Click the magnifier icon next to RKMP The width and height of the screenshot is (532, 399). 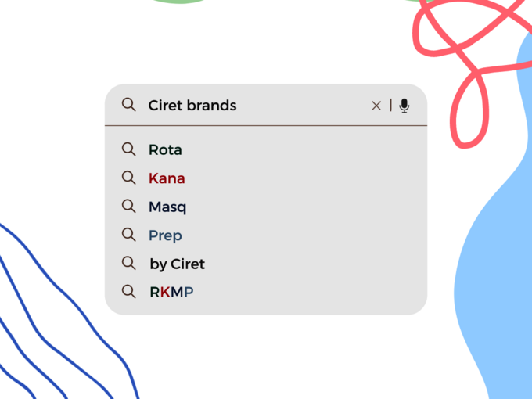pyautogui.click(x=129, y=292)
